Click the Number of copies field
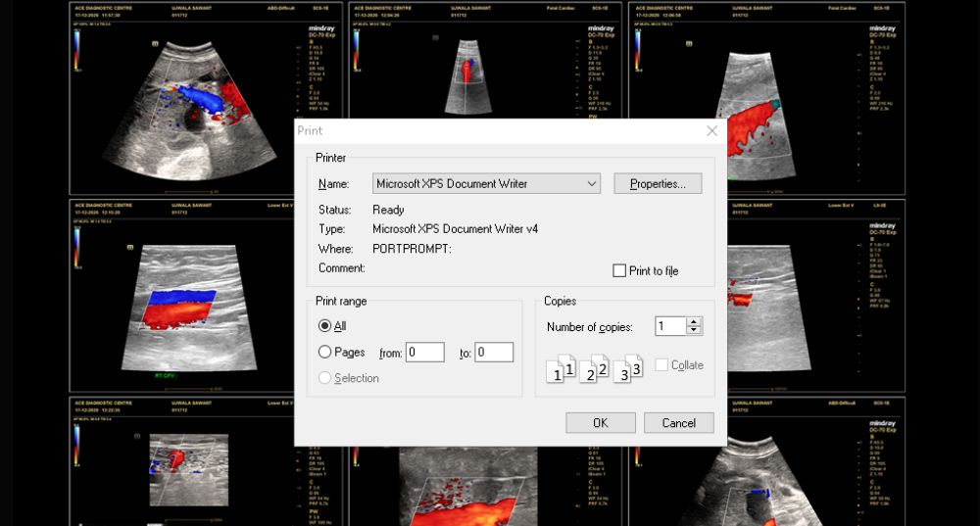This screenshot has width=980, height=526. pos(670,326)
